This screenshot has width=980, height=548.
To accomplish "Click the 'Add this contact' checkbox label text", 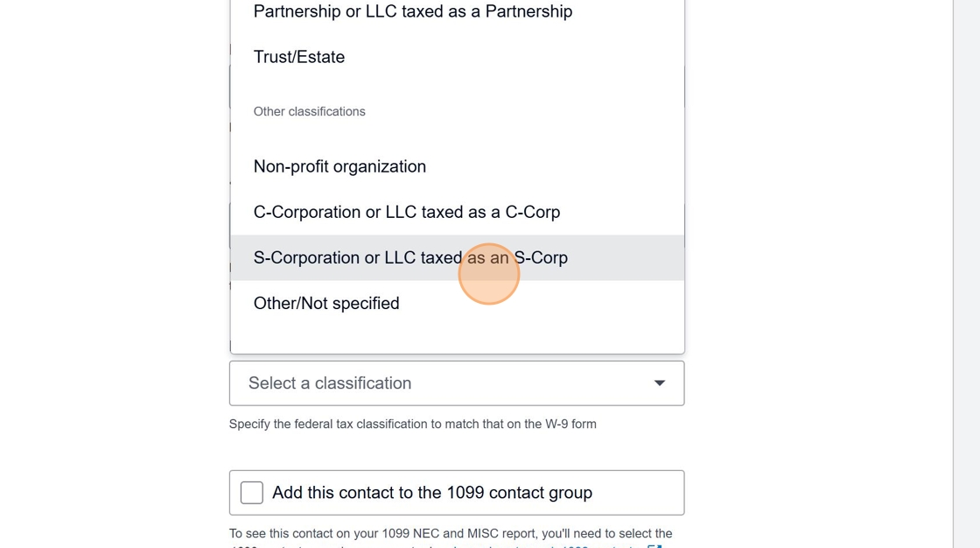I will click(432, 493).
